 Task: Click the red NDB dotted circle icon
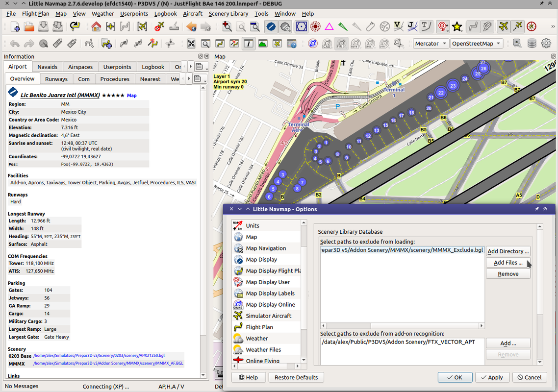coord(315,26)
